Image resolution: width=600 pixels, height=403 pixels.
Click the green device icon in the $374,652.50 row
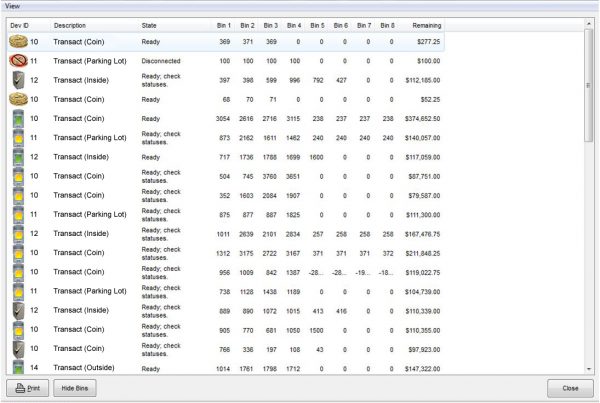coord(18,118)
